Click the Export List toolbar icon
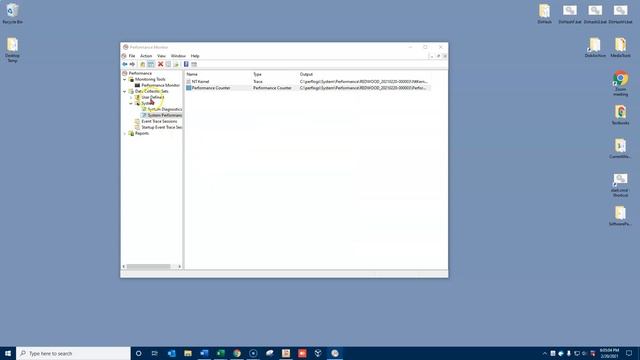 [176, 64]
